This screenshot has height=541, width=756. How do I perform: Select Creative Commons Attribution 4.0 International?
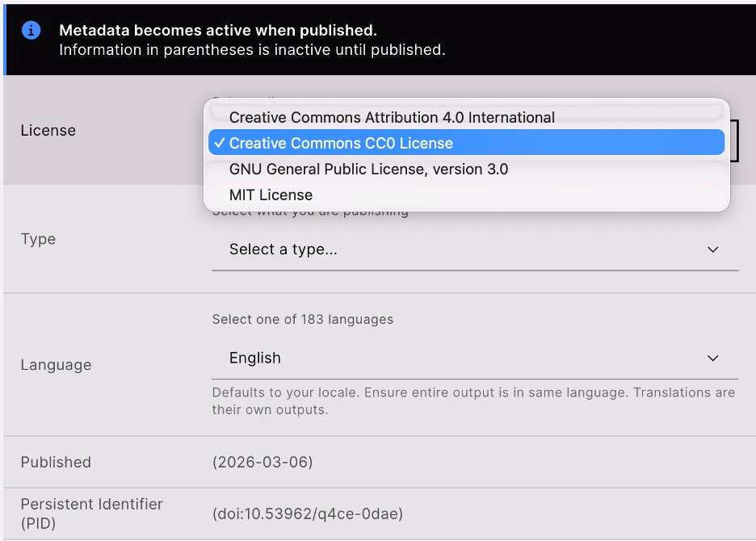tap(393, 117)
